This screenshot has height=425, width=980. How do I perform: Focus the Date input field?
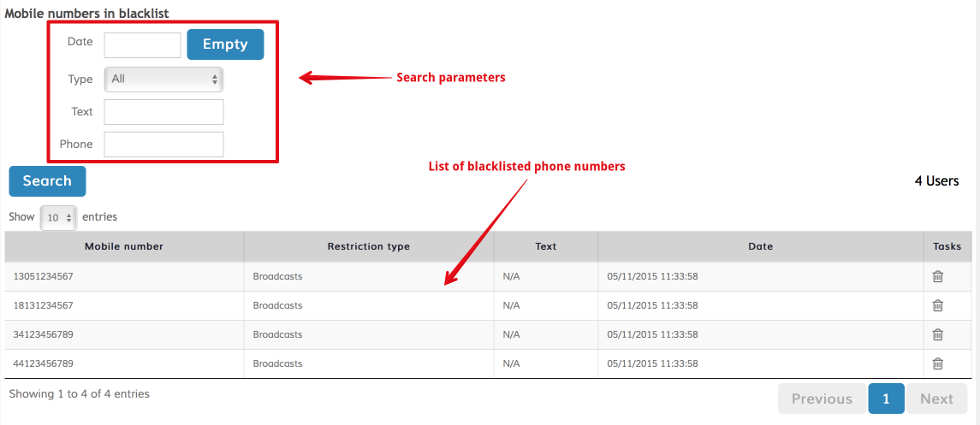pos(142,45)
